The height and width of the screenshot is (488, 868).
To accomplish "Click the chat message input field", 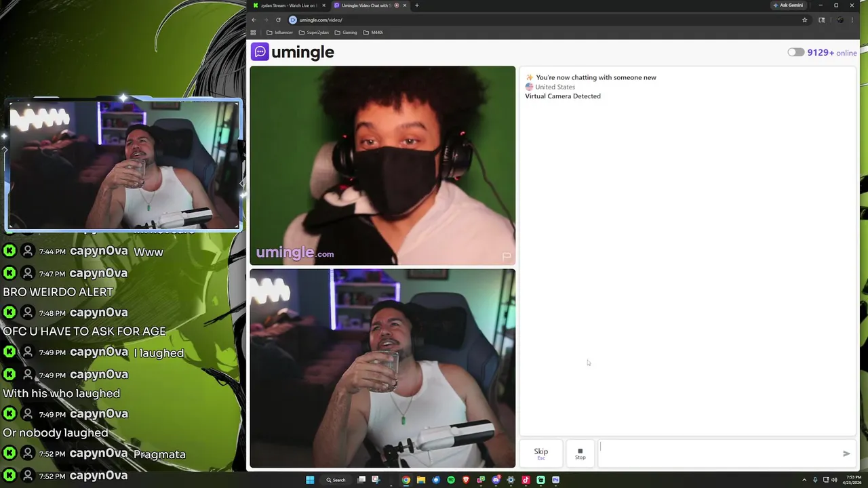I will coord(719,453).
